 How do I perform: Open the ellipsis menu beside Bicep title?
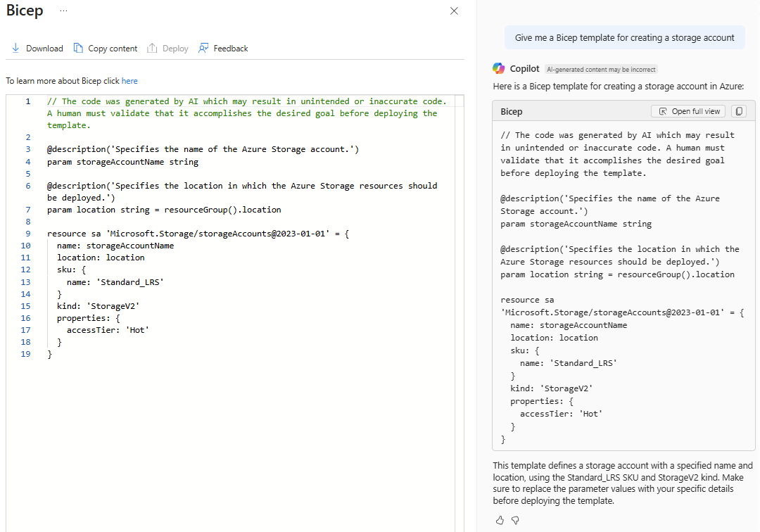tap(64, 11)
